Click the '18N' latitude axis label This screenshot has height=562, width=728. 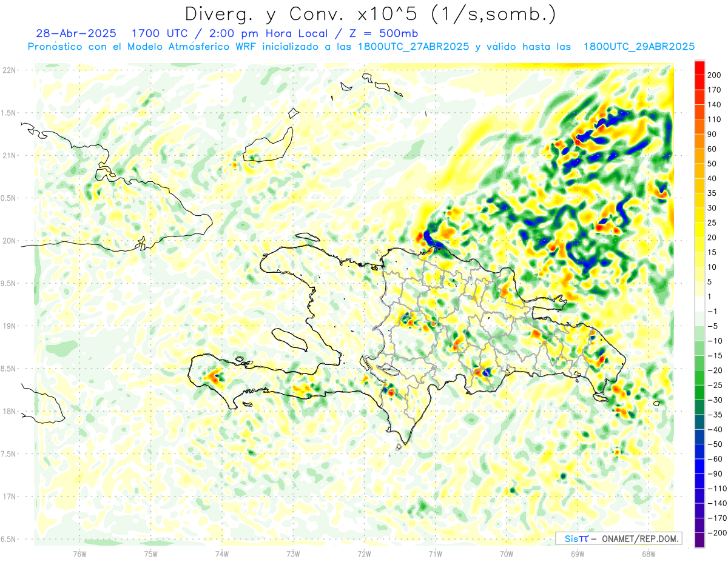(9, 412)
